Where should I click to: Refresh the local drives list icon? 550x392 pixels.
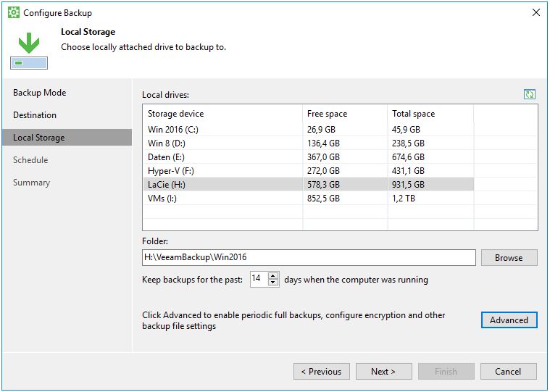(x=529, y=94)
